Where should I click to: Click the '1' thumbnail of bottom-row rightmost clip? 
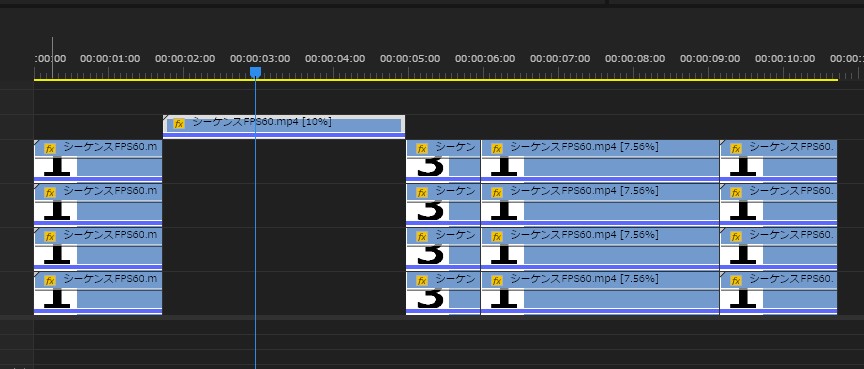click(742, 299)
